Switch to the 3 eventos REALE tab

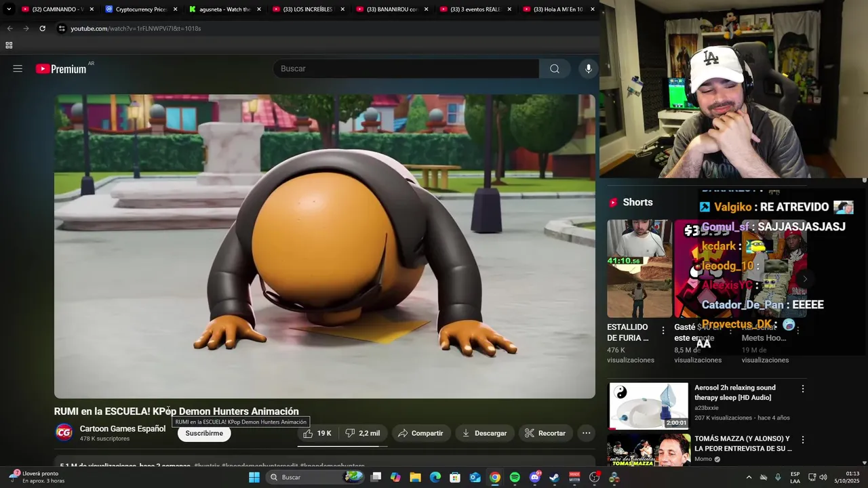[475, 9]
